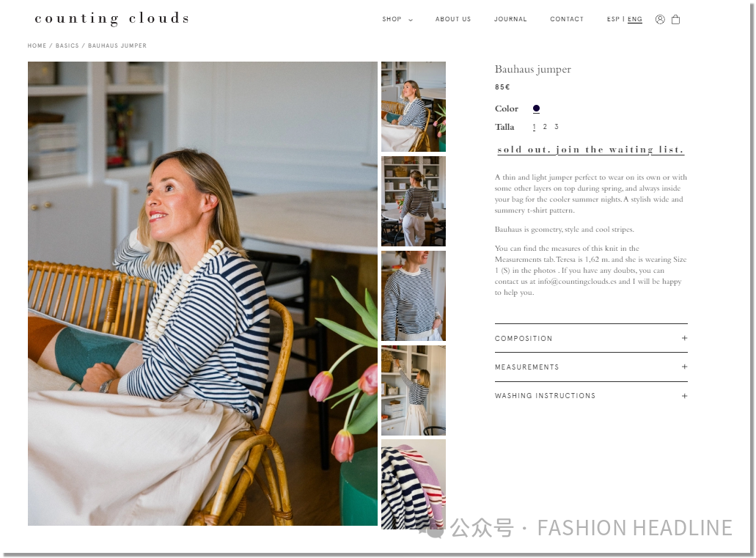
Task: Click the plus icon beside Measurements
Action: [684, 367]
